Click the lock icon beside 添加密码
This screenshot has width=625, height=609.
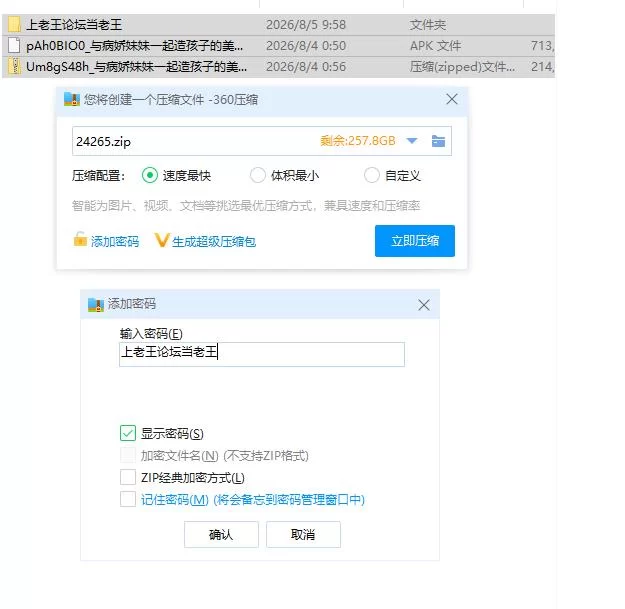coord(80,239)
